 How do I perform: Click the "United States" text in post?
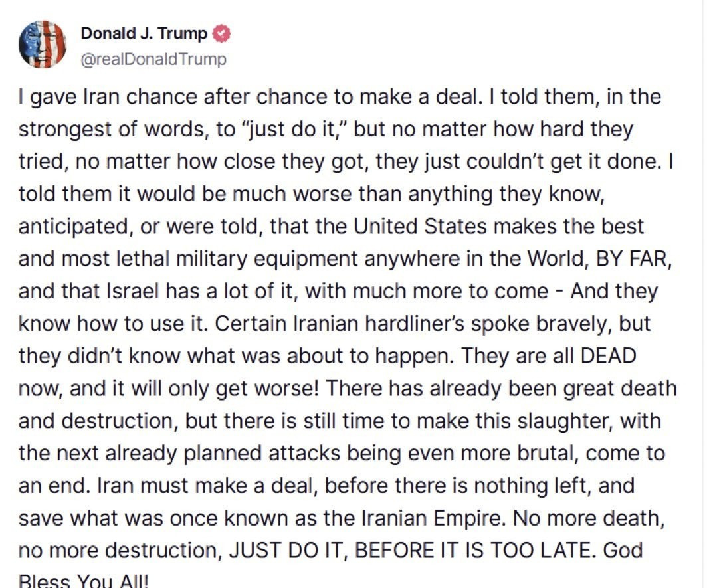tap(420, 226)
